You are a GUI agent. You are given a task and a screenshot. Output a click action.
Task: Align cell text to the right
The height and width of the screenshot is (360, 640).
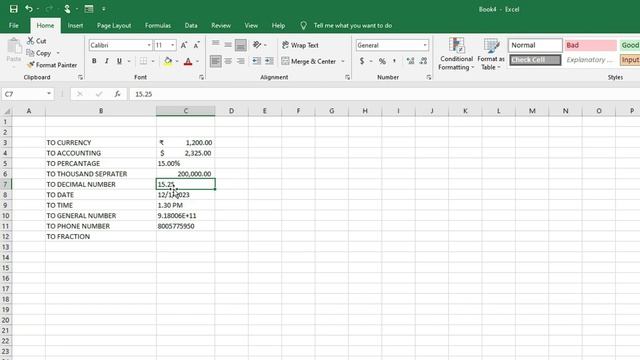(241, 61)
